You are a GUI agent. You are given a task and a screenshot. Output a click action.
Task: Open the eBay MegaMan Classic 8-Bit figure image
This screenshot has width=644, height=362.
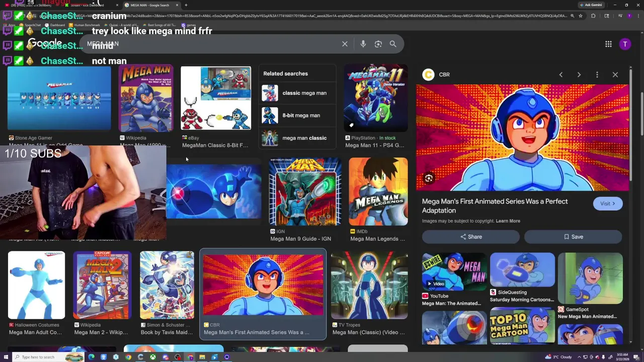[x=216, y=98]
